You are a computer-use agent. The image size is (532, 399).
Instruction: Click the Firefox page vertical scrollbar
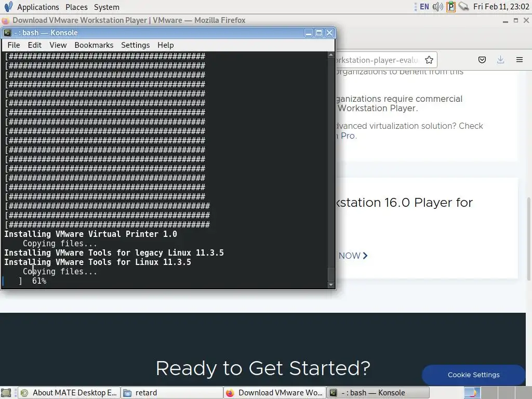point(528,239)
